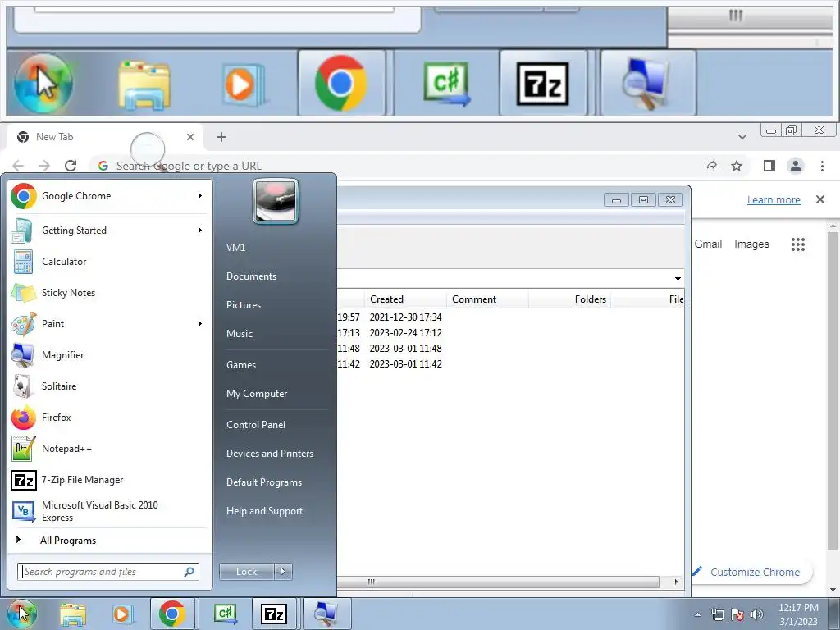This screenshot has width=840, height=630.
Task: Focus the Search programs and files box
Action: [108, 572]
